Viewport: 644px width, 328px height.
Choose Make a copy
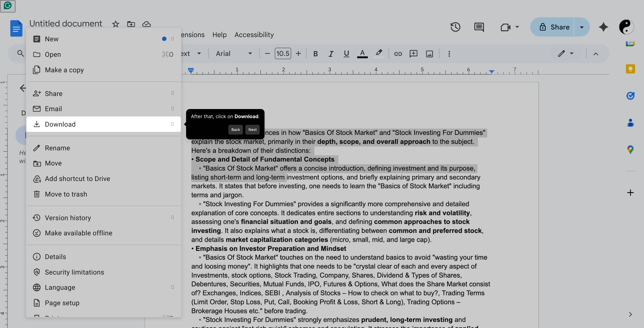[103, 70]
